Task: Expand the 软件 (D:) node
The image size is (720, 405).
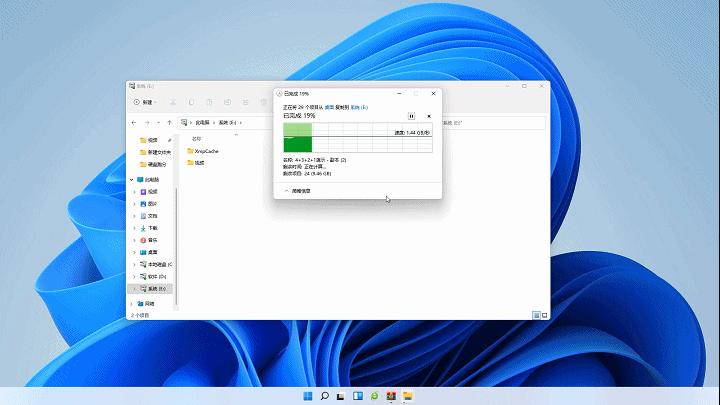Action: pos(135,276)
